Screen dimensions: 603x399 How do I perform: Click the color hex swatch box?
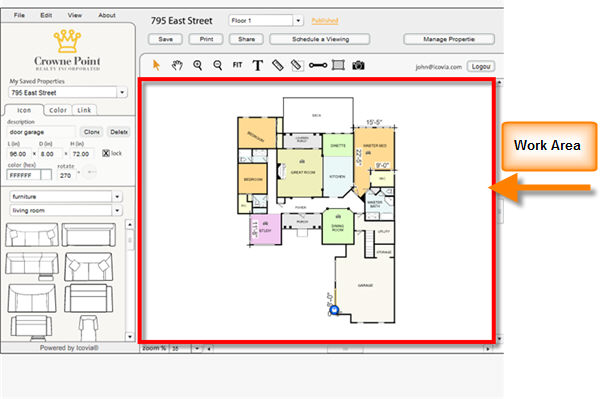(46, 175)
